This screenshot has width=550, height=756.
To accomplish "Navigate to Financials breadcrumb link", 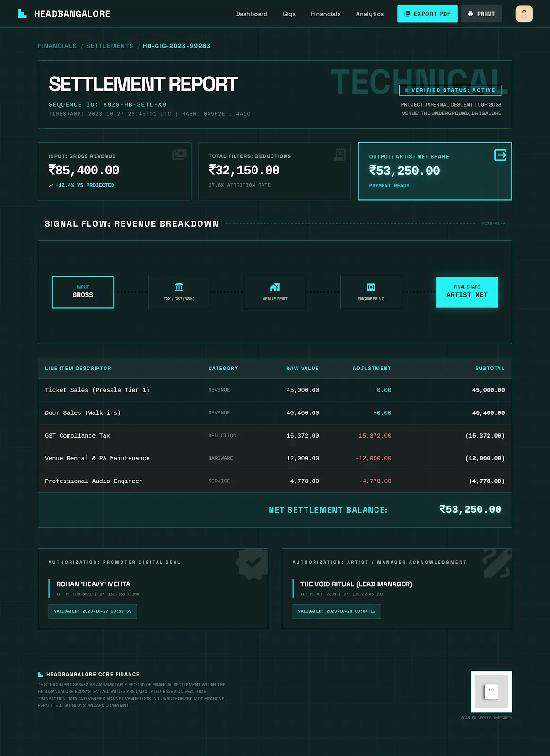I will 57,46.
